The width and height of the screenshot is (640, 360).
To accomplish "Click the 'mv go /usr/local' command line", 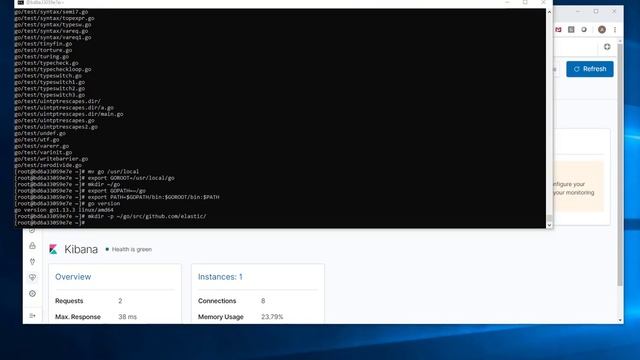I will pyautogui.click(x=77, y=171).
